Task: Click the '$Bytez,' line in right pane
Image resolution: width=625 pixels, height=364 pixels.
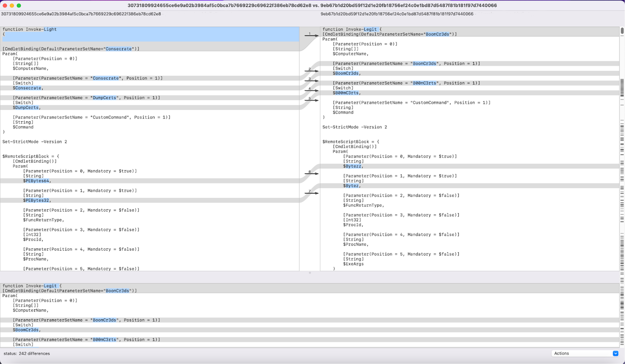Action: [x=352, y=186]
